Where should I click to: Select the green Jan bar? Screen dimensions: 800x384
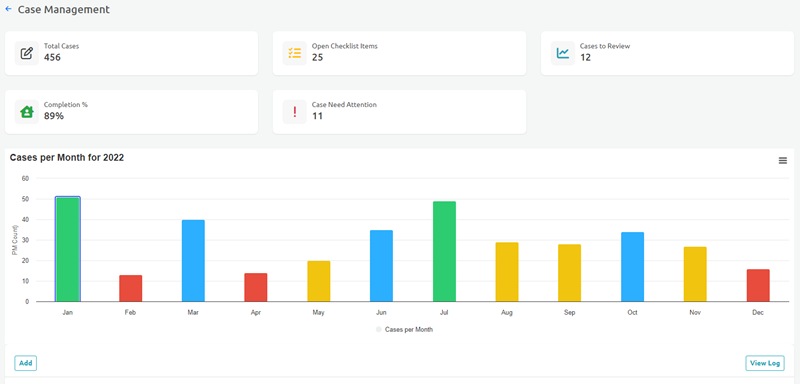(x=68, y=249)
